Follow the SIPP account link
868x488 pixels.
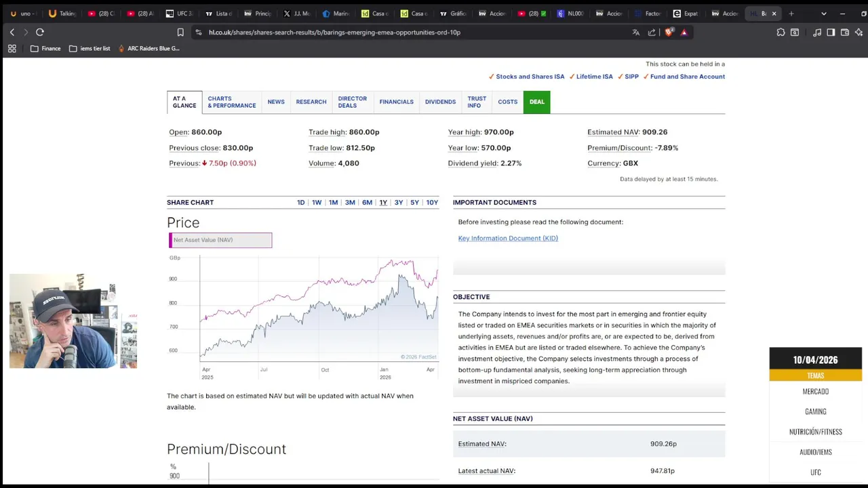click(x=631, y=77)
